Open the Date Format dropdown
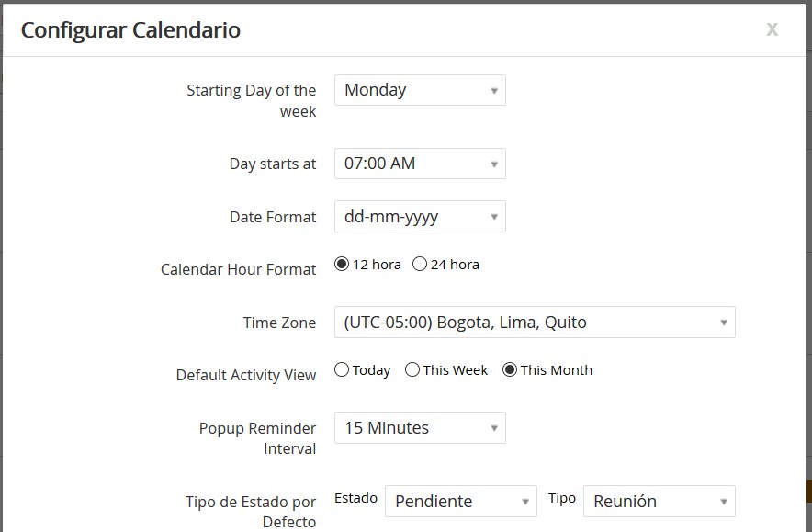The image size is (812, 532). pos(420,217)
